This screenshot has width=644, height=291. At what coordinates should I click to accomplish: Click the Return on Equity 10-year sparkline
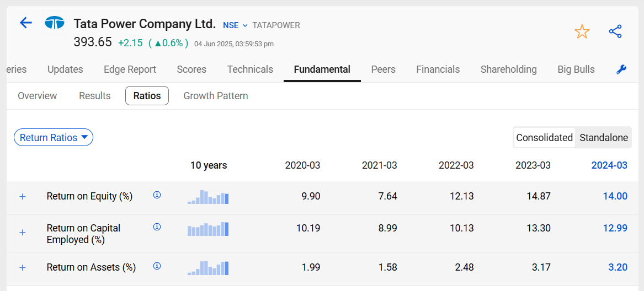[208, 197]
